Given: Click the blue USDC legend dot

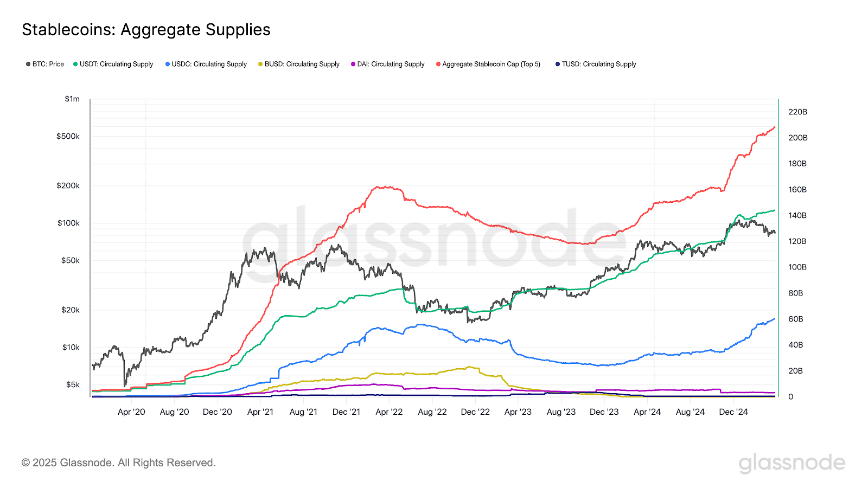Looking at the screenshot, I should pos(168,64).
